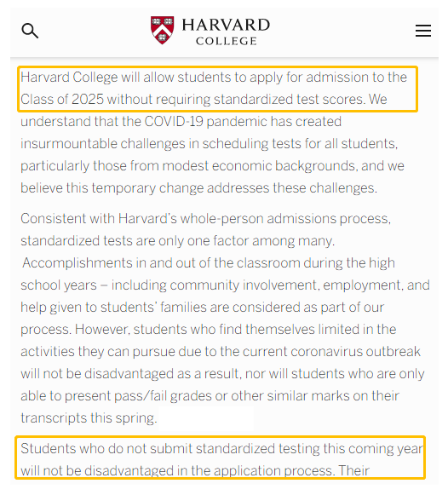448x495 pixels.
Task: Click highlighted line 'Students who do not submit'
Action: coord(221,449)
